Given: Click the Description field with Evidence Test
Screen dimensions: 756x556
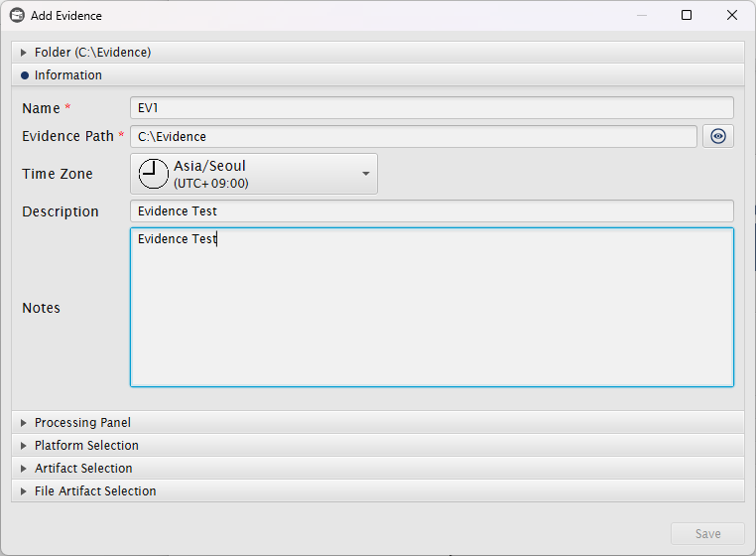Looking at the screenshot, I should coord(432,210).
